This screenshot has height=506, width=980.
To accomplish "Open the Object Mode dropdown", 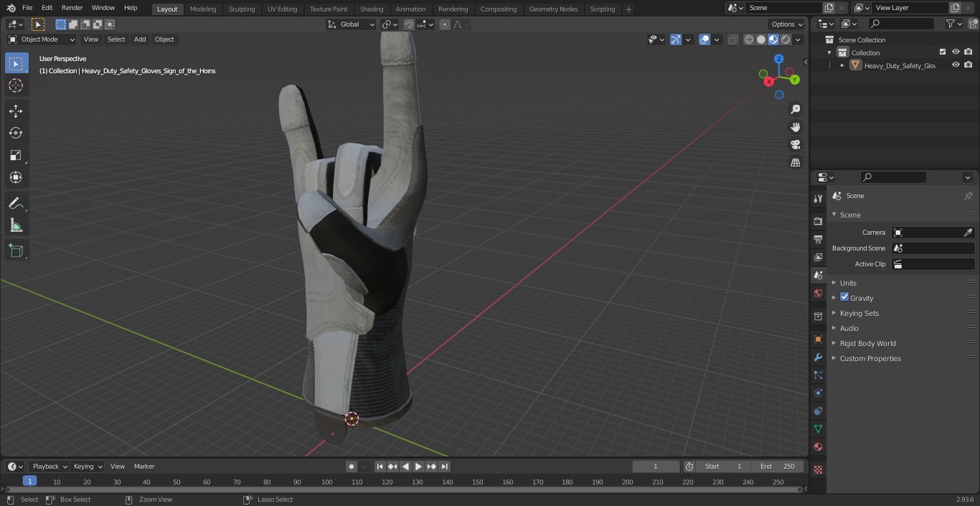I will 42,39.
